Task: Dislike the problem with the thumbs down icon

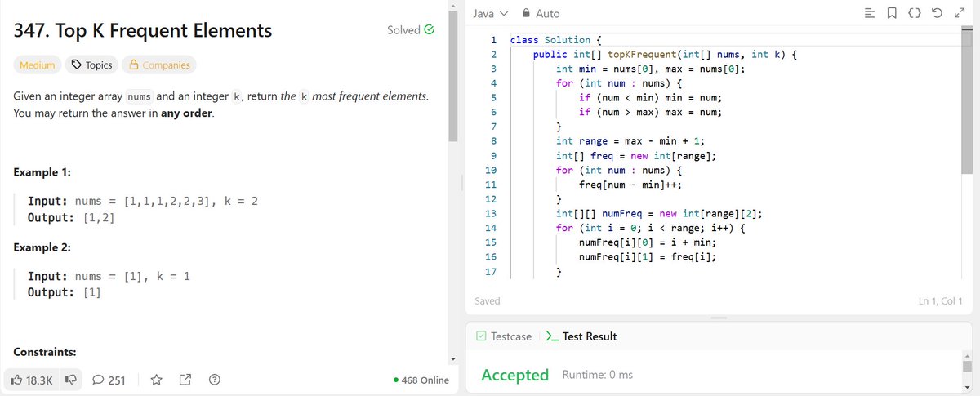Action: tap(70, 380)
